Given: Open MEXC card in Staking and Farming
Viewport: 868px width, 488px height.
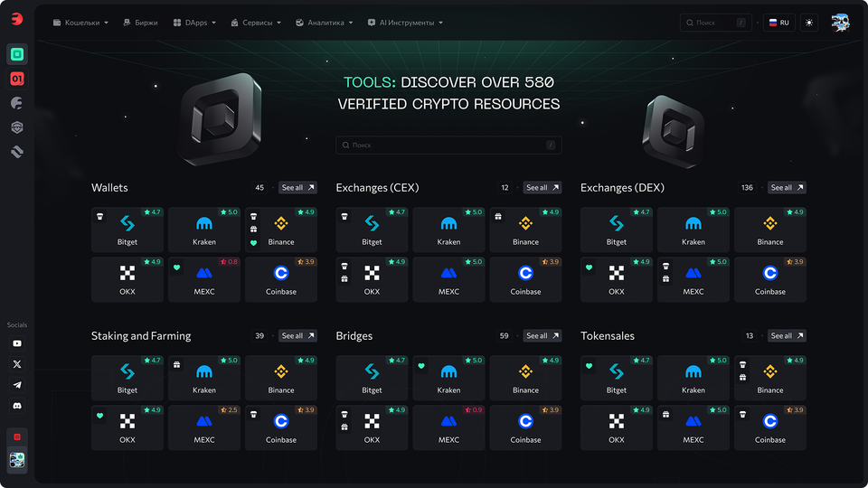Looking at the screenshot, I should (x=204, y=427).
